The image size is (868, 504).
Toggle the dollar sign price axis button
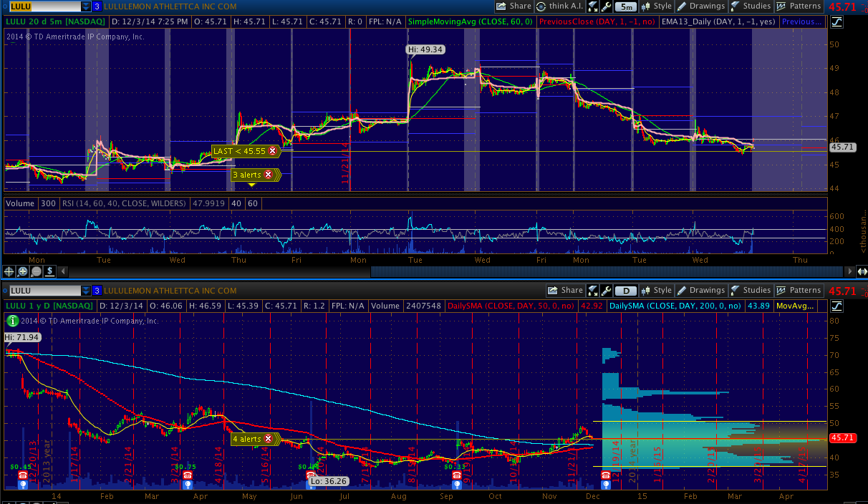pos(50,271)
